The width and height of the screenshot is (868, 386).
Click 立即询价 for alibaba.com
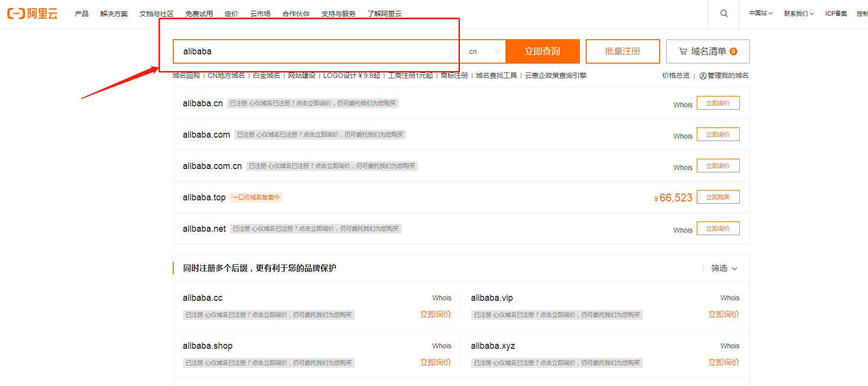tap(718, 134)
